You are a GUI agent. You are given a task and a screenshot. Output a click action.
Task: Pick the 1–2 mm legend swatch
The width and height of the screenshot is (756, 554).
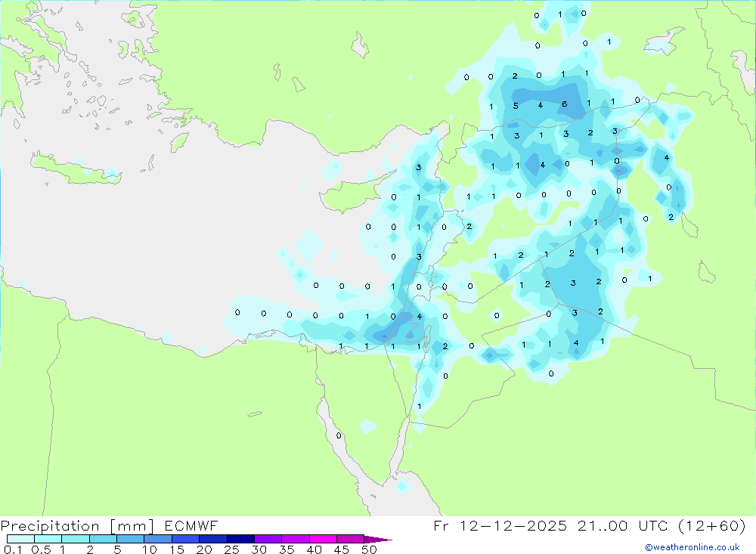pos(76,539)
